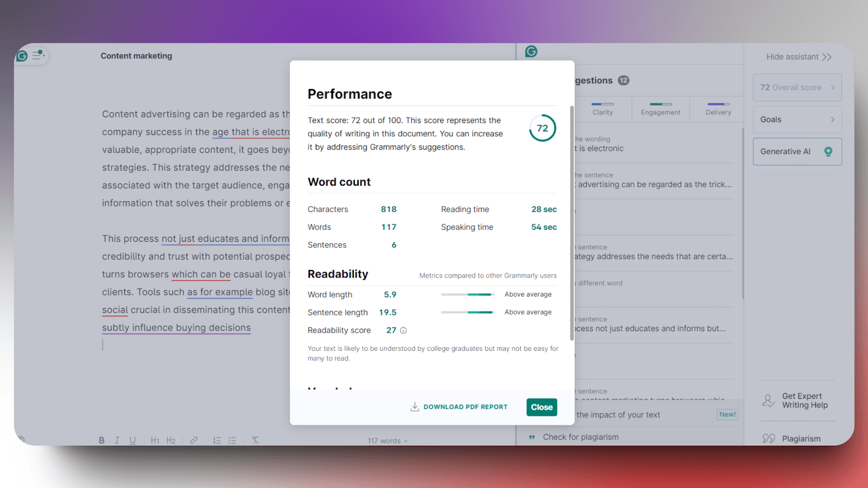Click the suggestions count badge 12

tap(624, 80)
